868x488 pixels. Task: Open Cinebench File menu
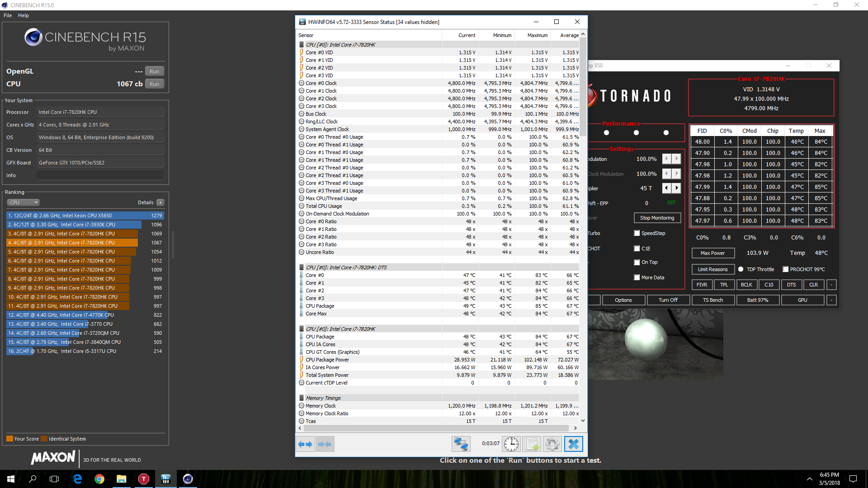pos(8,15)
